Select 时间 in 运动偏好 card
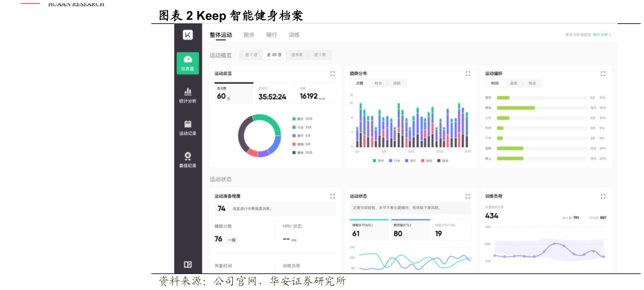 (x=495, y=83)
